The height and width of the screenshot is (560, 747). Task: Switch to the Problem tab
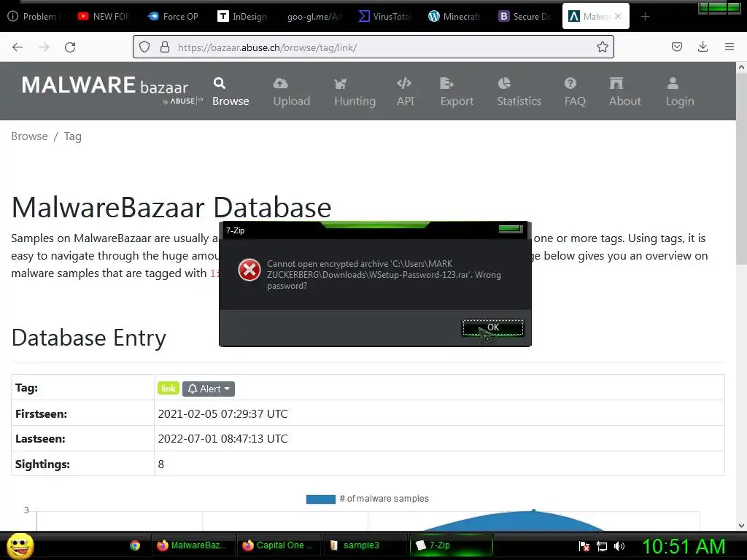[x=34, y=16]
